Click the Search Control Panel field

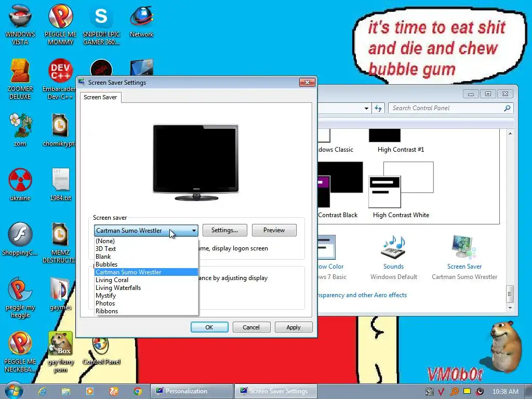click(x=450, y=108)
